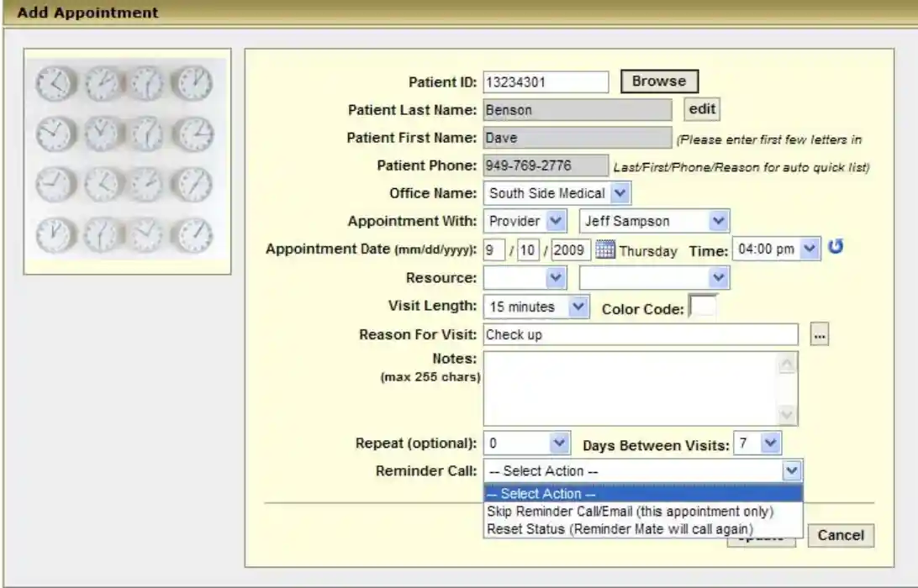The image size is (918, 588).
Task: Click the Browse button for Patient ID
Action: click(x=658, y=81)
